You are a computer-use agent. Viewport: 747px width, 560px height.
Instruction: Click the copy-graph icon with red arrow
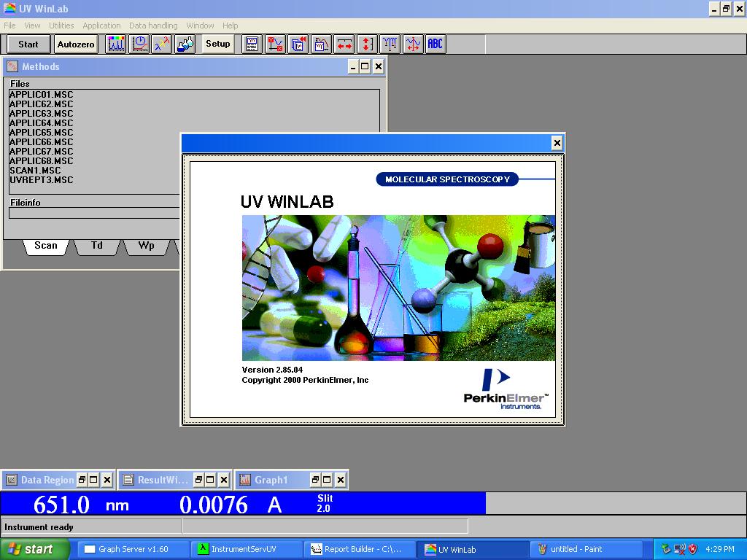coord(297,44)
